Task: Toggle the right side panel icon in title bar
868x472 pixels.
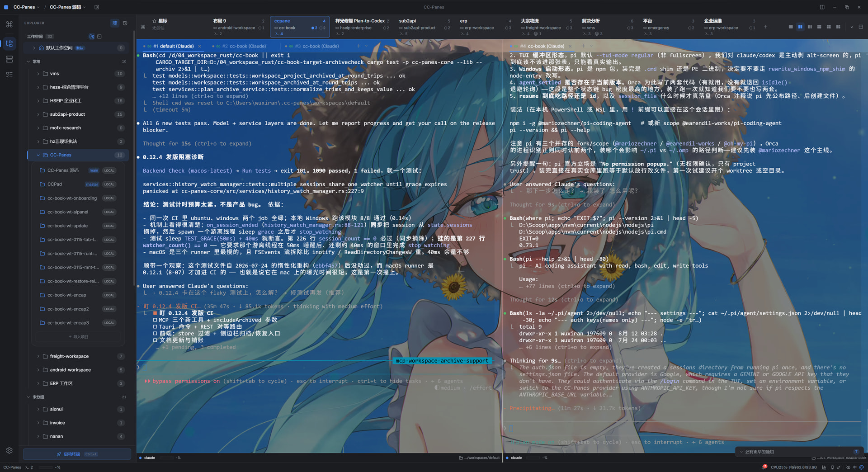Action: tap(822, 7)
